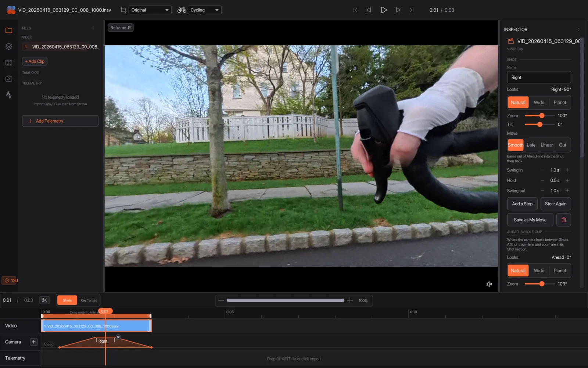Viewport: 588px width, 368px height.
Task: Jump to the clip start
Action: [x=355, y=10]
